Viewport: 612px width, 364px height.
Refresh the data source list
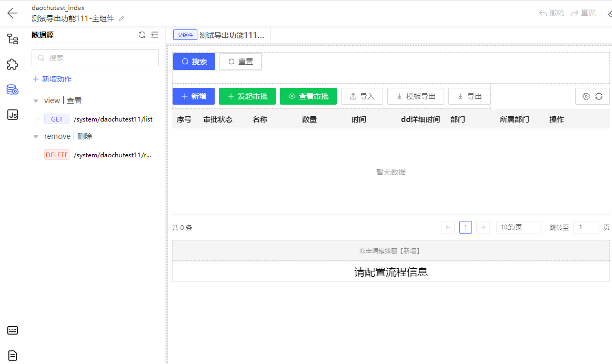[142, 35]
